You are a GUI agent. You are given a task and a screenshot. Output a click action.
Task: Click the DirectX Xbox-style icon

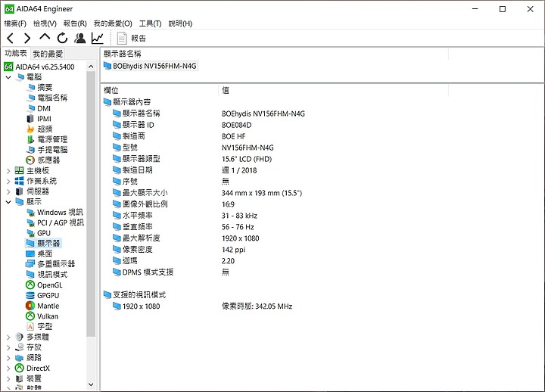[20, 368]
